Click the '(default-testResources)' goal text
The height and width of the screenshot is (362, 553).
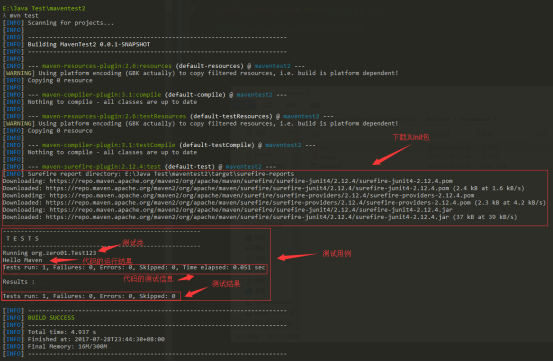tap(231, 116)
